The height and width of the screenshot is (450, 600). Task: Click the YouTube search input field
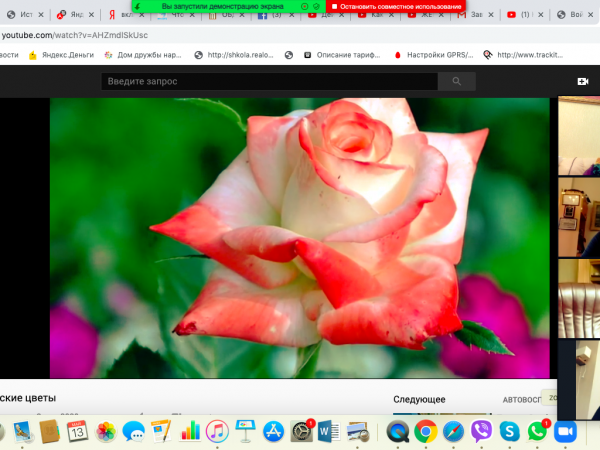tap(270, 81)
